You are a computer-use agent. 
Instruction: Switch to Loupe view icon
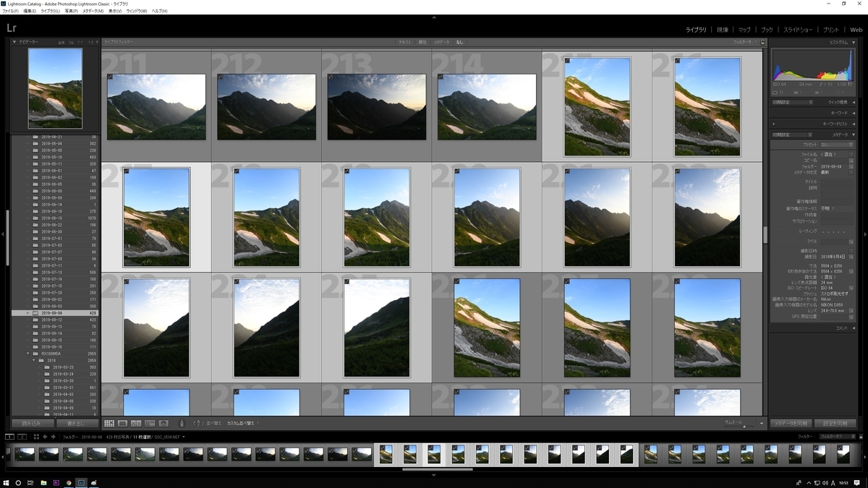coord(123,424)
